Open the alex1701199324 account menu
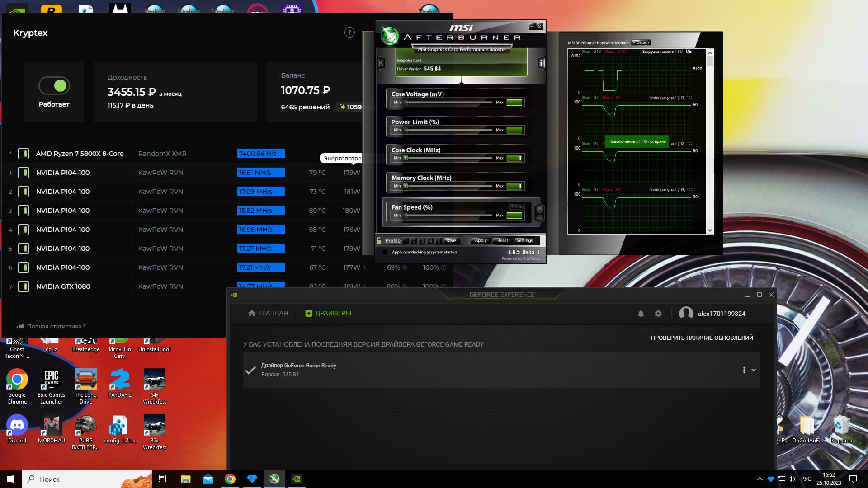This screenshot has width=868, height=488. tap(712, 313)
